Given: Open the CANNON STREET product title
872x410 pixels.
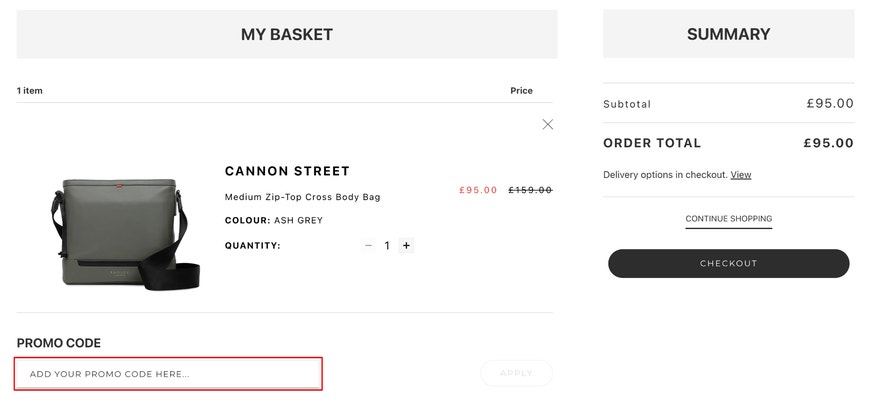Looking at the screenshot, I should tap(287, 171).
